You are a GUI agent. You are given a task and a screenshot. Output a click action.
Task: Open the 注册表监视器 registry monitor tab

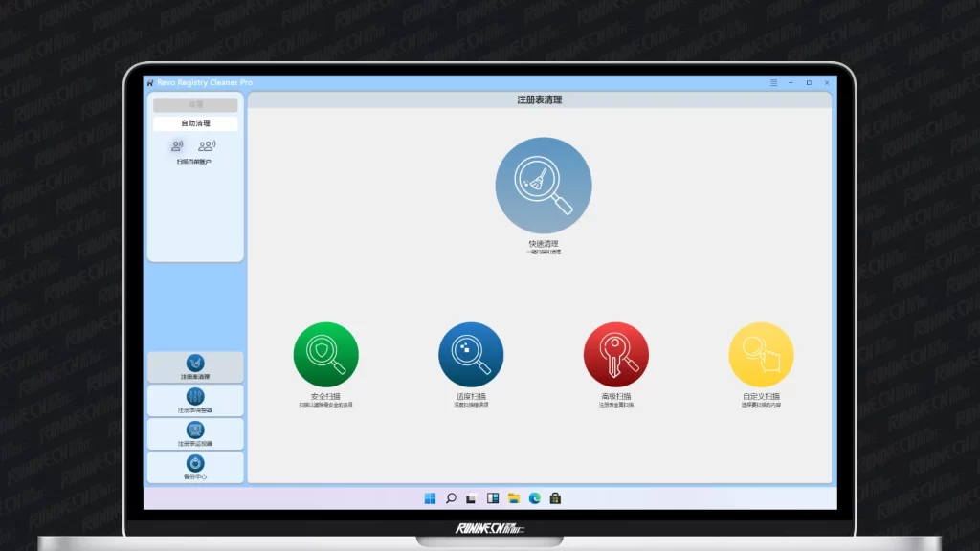click(x=195, y=433)
